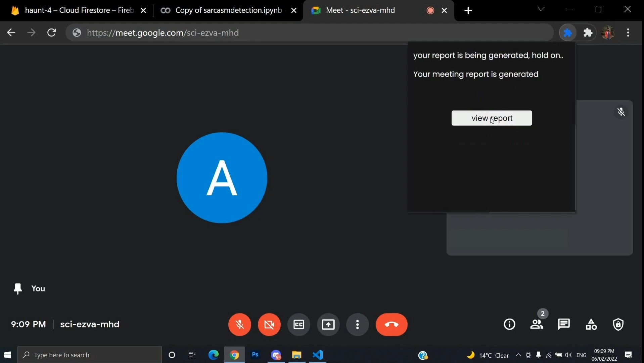Open the Chrome profile avatar

point(608,33)
